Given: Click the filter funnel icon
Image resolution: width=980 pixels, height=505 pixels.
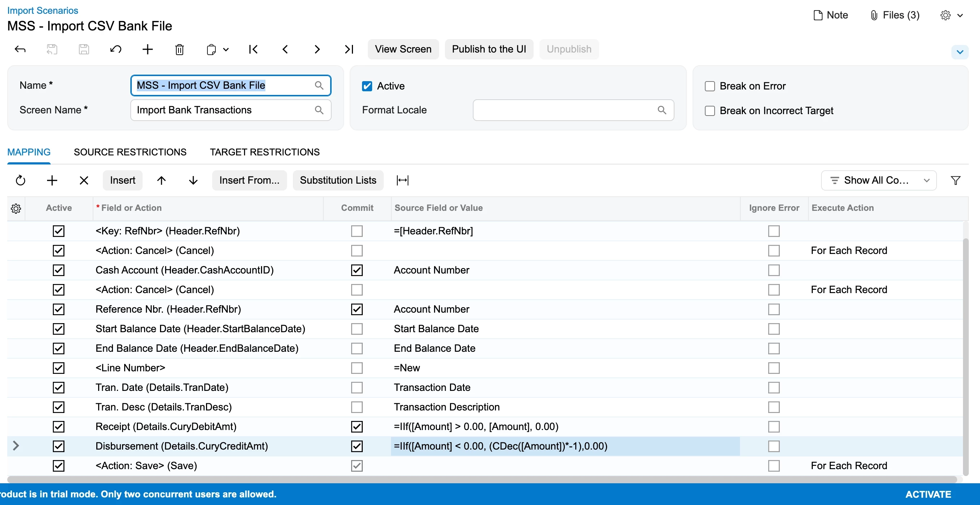Looking at the screenshot, I should 955,180.
